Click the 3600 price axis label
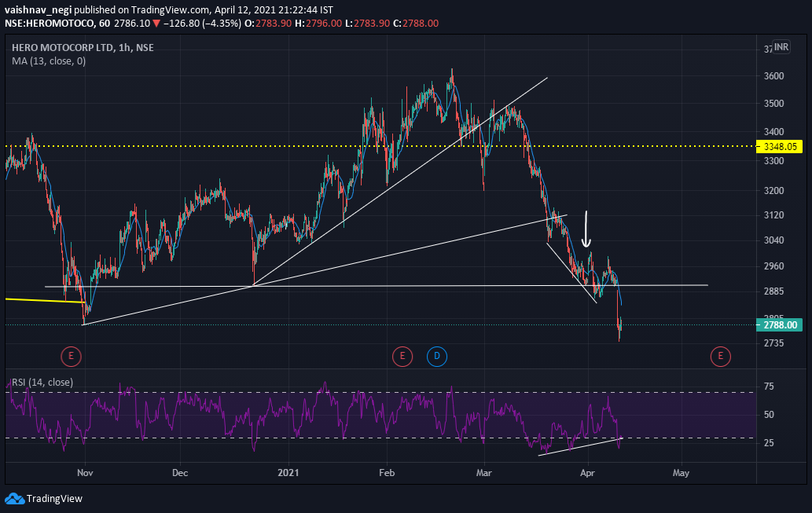The image size is (812, 513). click(x=773, y=76)
